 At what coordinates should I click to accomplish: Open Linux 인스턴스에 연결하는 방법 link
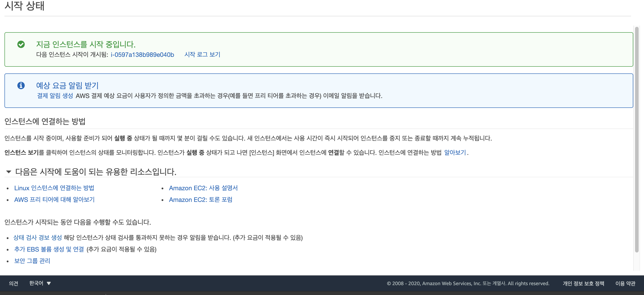coord(54,188)
